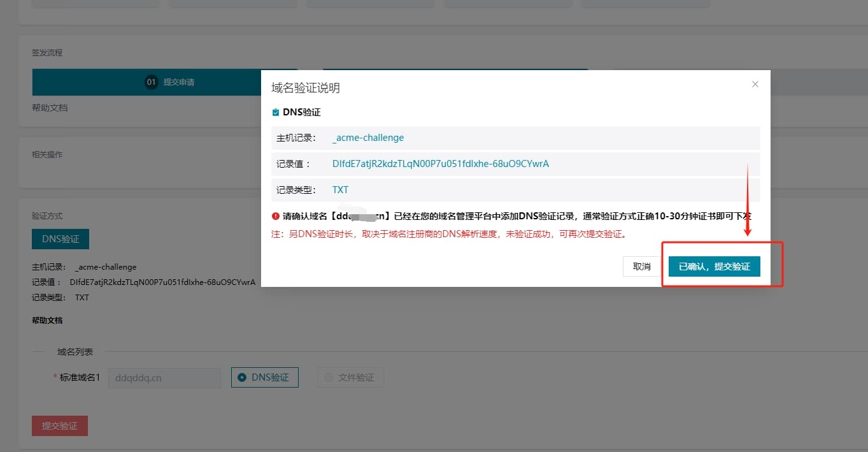Close the 域名验证说明 dialog with X
868x452 pixels.
[755, 84]
